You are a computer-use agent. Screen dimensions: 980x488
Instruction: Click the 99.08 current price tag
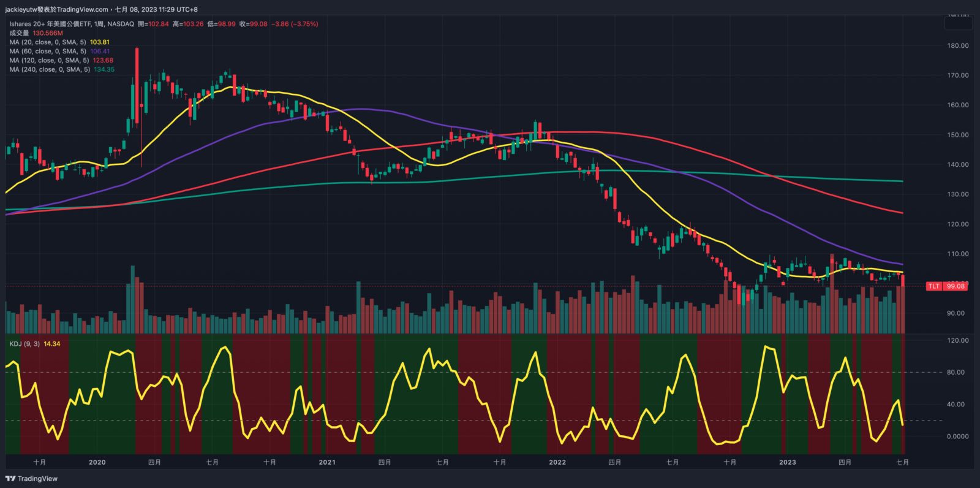coord(956,286)
